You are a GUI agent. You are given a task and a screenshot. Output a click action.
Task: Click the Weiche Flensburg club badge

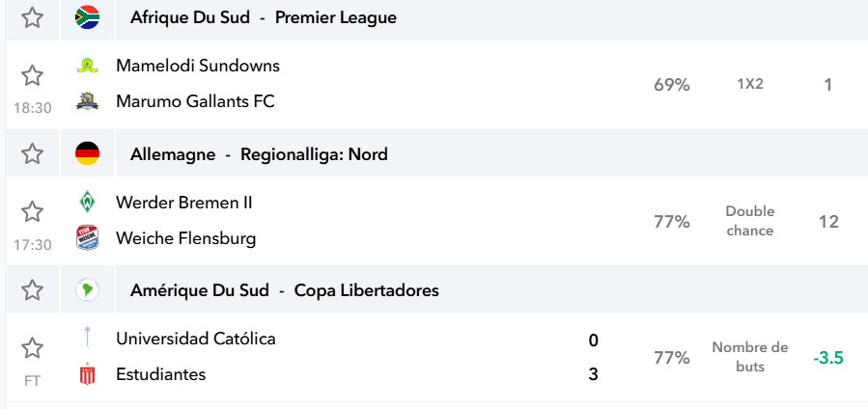click(x=88, y=237)
